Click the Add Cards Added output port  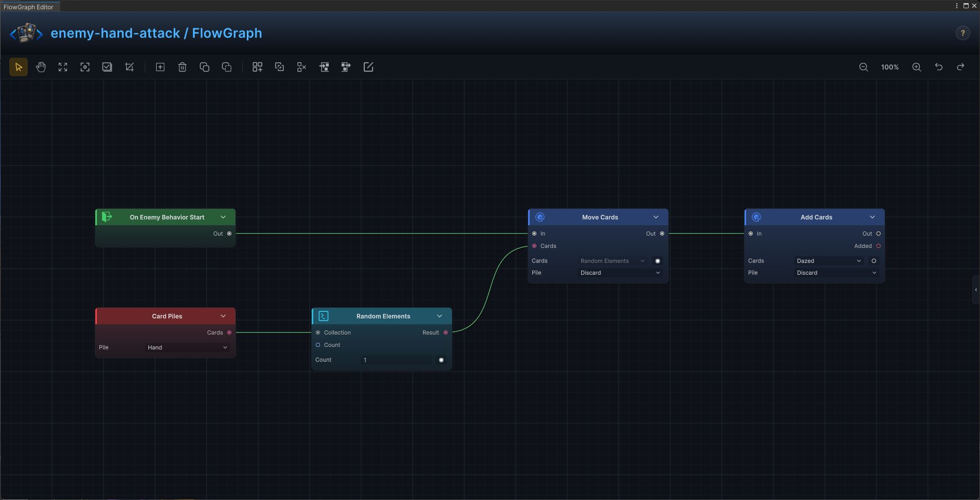878,246
